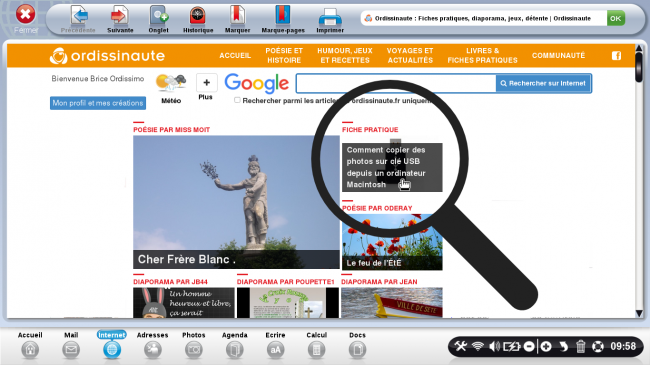Click the POÉSIE PAR ODERAY heading
Image resolution: width=650 pixels, height=365 pixels.
(377, 208)
